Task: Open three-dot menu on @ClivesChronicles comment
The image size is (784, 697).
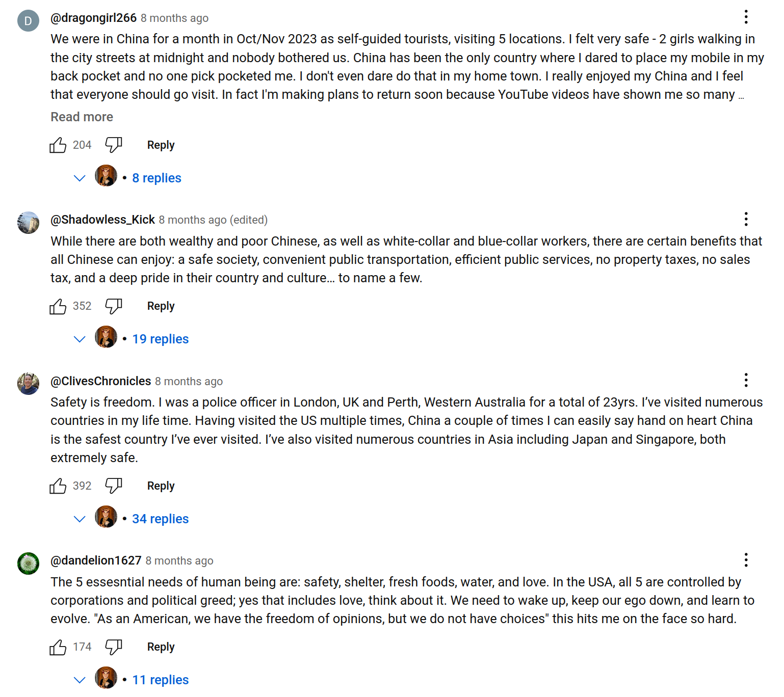Action: [x=746, y=380]
